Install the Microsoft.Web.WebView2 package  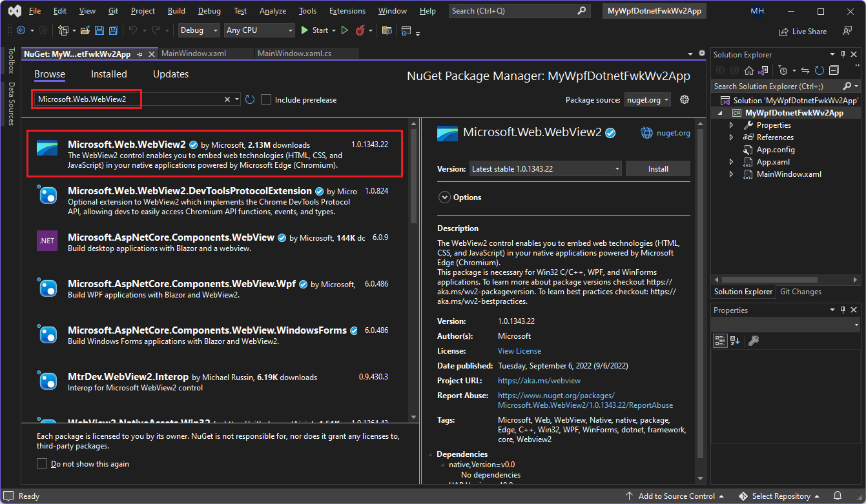[x=657, y=168]
